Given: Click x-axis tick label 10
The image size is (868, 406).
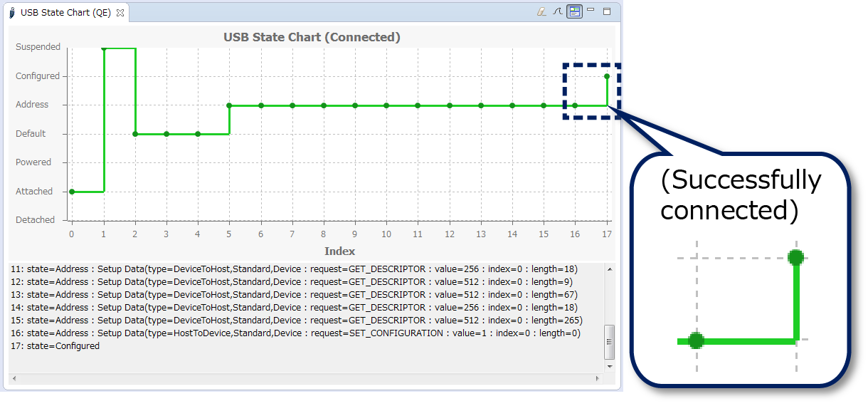Looking at the screenshot, I should coord(386,234).
